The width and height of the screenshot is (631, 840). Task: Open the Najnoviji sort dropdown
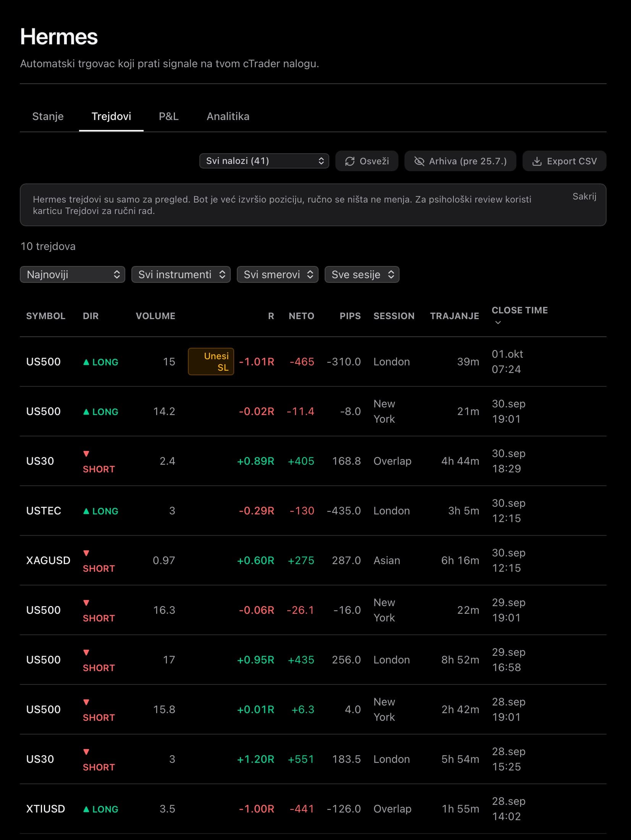[73, 274]
